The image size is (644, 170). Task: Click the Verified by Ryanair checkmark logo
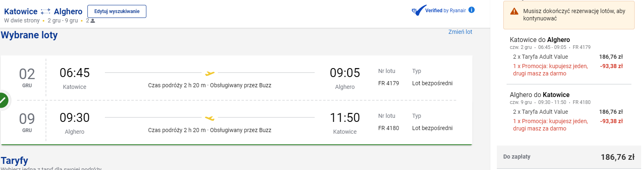(419, 11)
